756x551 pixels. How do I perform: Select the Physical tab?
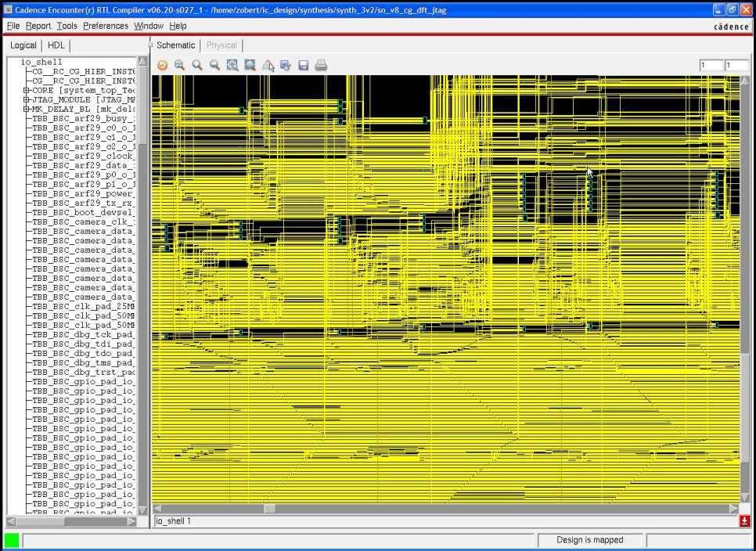[221, 45]
